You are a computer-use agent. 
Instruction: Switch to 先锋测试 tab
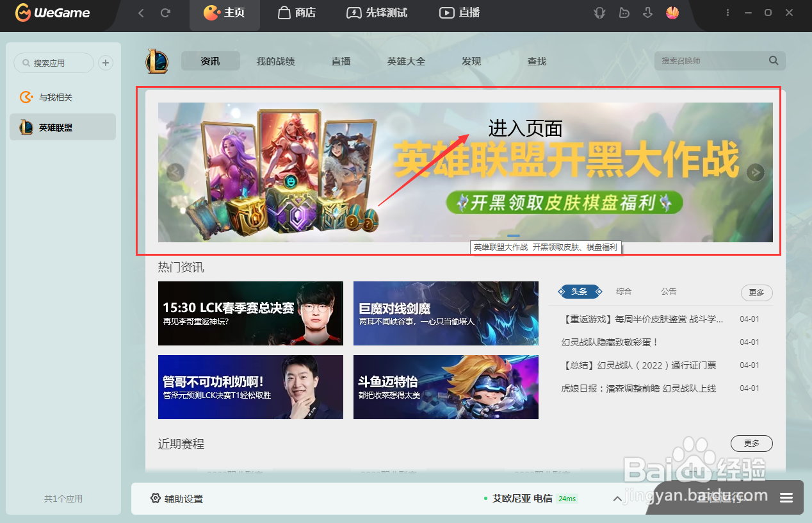(377, 13)
